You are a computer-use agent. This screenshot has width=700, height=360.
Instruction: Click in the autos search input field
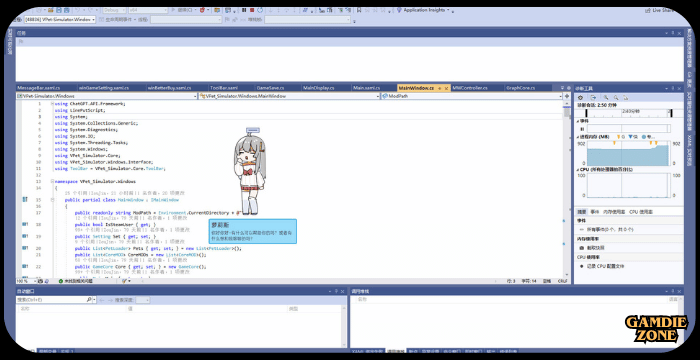[x=50, y=300]
